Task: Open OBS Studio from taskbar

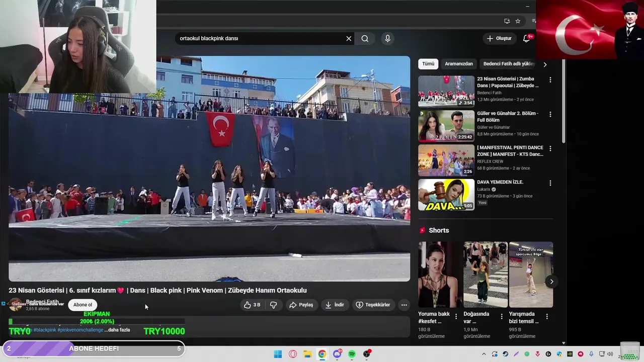Action: pyautogui.click(x=367, y=354)
